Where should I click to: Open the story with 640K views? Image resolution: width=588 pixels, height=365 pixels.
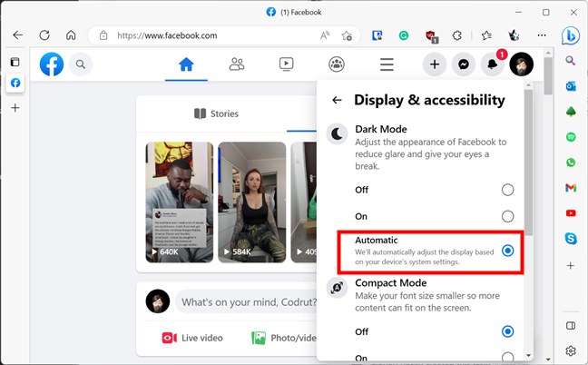tap(180, 202)
